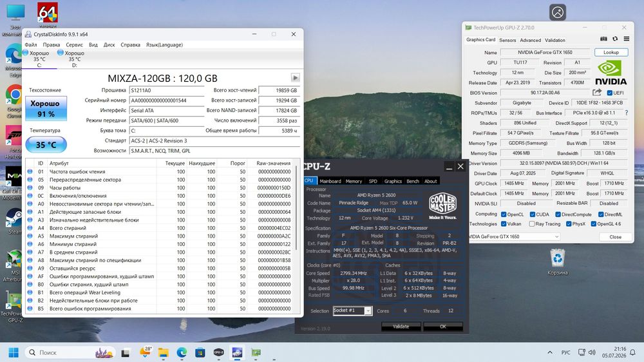Image resolution: width=644 pixels, height=362 pixels.
Task: Open the AIDA64 desktop shortcut icon
Action: click(48, 13)
